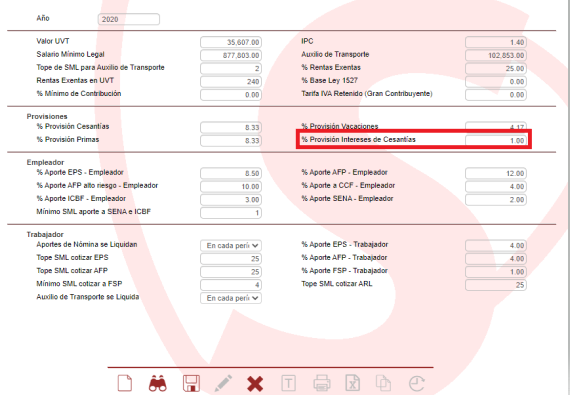Screen dimensions: 570x395
Task: Open the Aportes de Nómina se Liquidan dropdown
Action: [x=231, y=246]
